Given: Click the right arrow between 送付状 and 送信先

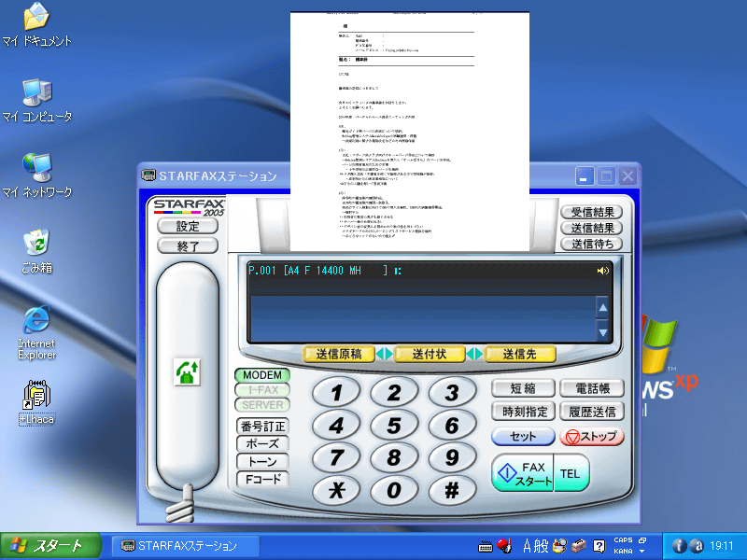Looking at the screenshot, I should [x=479, y=354].
